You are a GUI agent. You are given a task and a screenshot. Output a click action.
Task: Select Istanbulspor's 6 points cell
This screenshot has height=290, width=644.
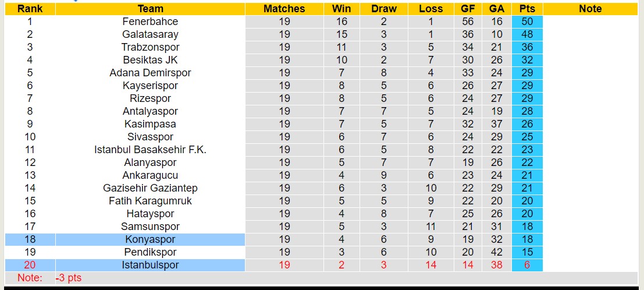(x=527, y=265)
